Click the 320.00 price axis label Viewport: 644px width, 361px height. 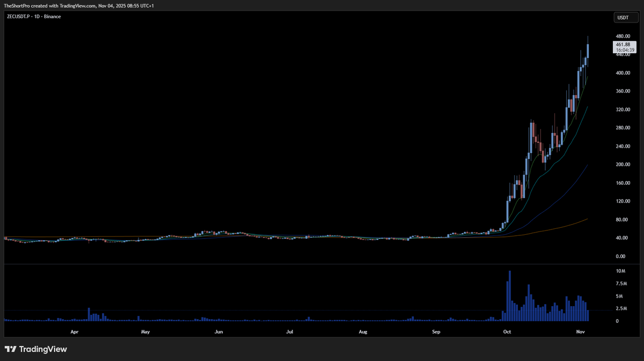[x=623, y=110]
